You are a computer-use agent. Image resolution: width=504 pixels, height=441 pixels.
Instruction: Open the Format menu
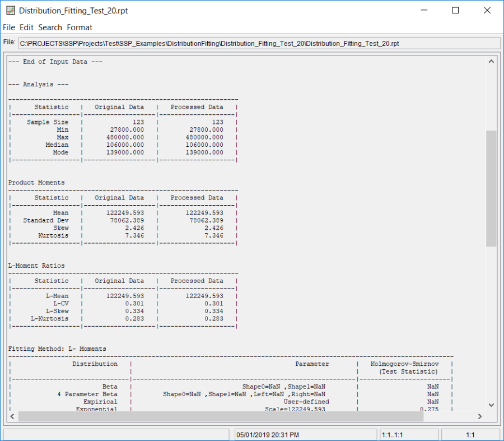coord(80,27)
